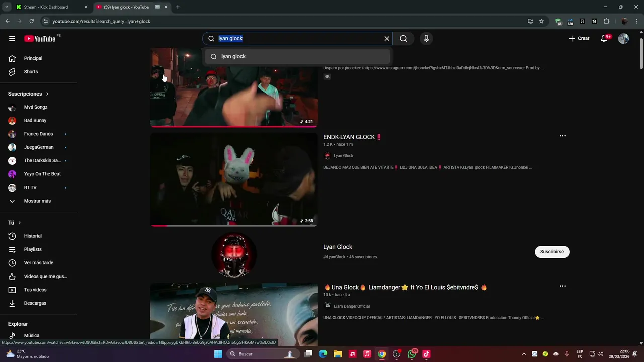Open Historial in the sidebar

click(x=39, y=236)
